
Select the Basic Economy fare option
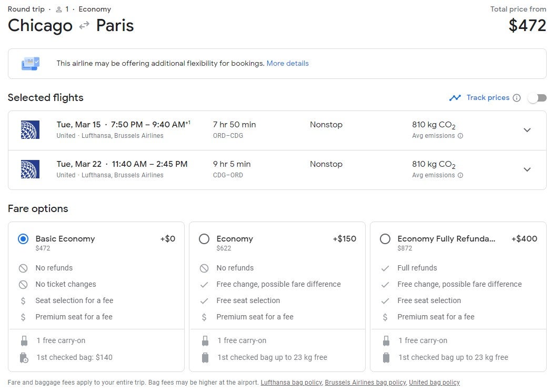23,239
